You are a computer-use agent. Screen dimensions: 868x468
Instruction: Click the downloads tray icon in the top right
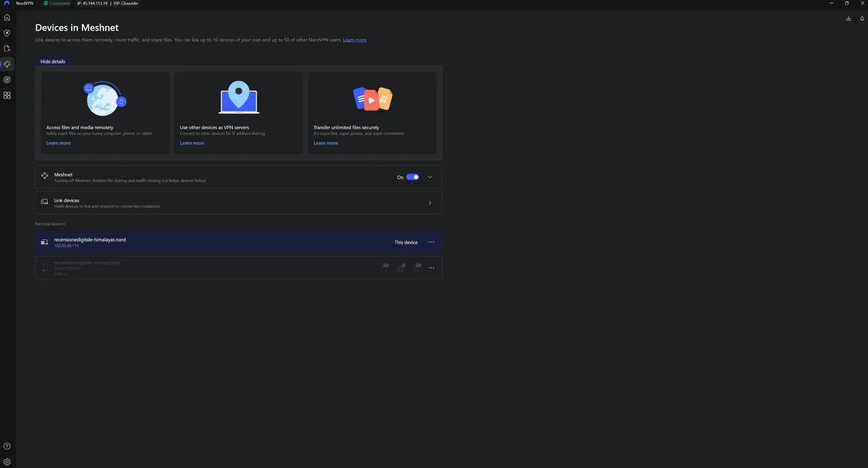848,19
